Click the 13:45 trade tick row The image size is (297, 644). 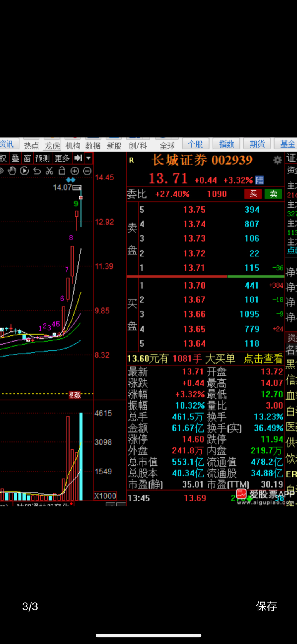tap(205, 498)
